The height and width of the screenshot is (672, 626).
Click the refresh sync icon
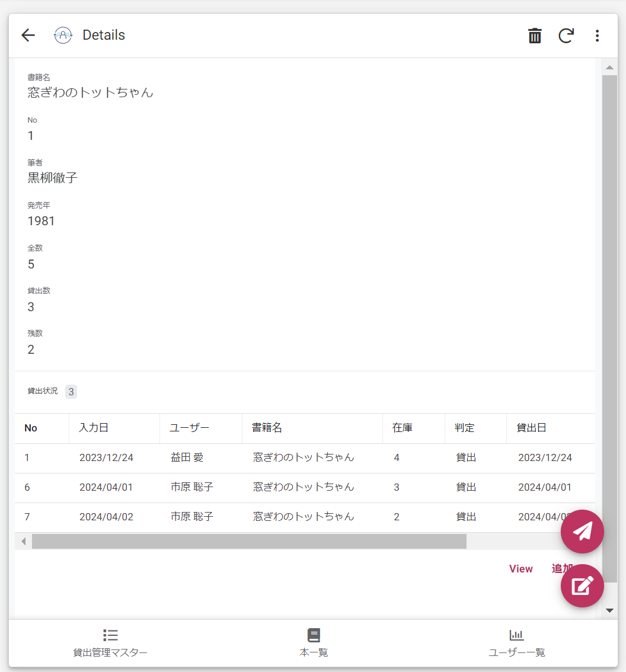(566, 36)
